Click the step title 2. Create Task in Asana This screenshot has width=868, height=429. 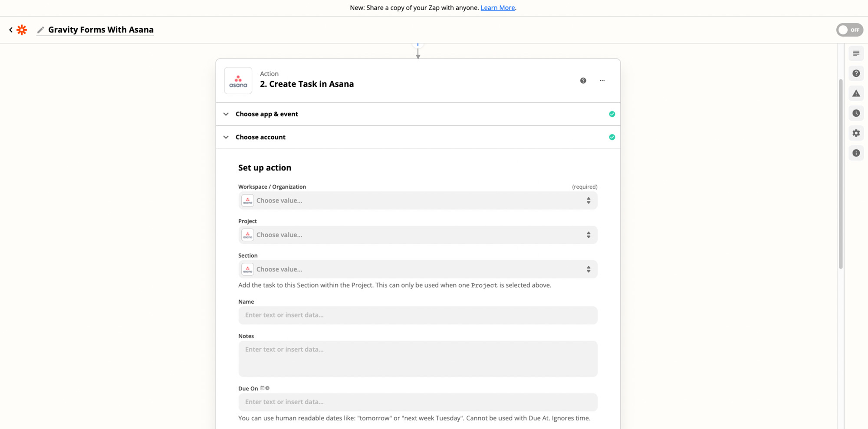click(307, 84)
